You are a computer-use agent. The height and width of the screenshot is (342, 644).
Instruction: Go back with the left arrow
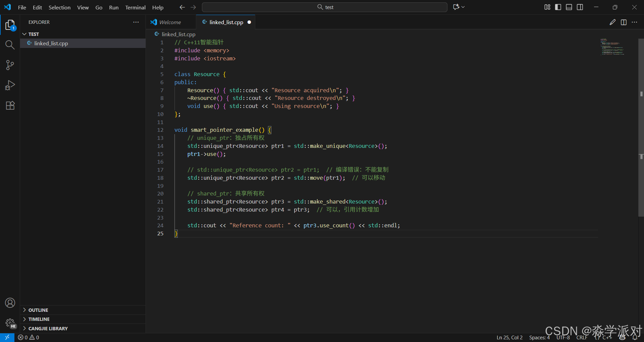click(182, 7)
